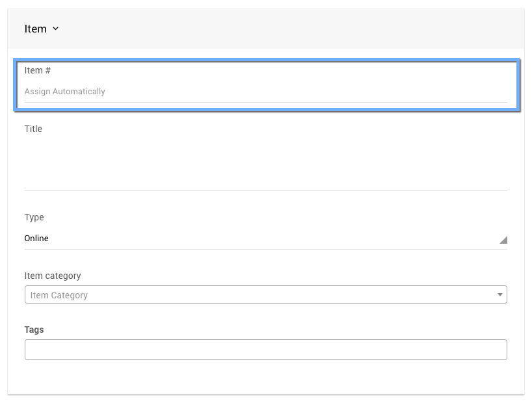Viewport: 532px width, 403px height.
Task: Collapse the Item section chevron
Action: coord(55,29)
